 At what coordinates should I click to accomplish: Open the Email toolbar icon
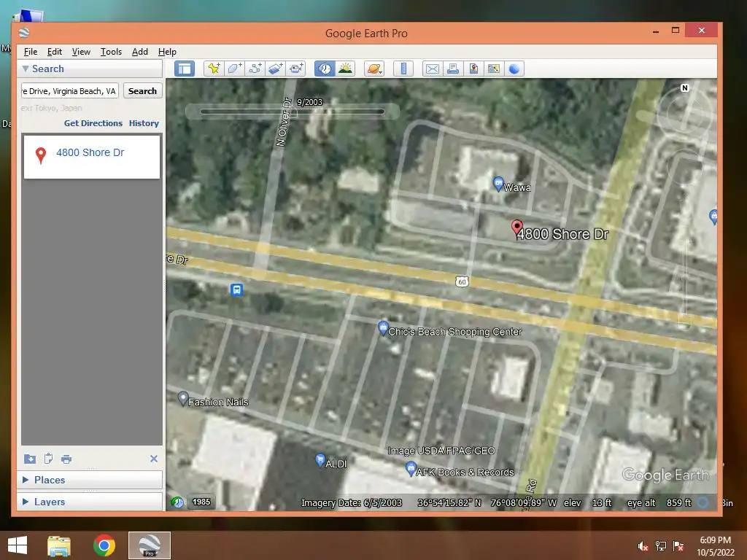pos(432,69)
